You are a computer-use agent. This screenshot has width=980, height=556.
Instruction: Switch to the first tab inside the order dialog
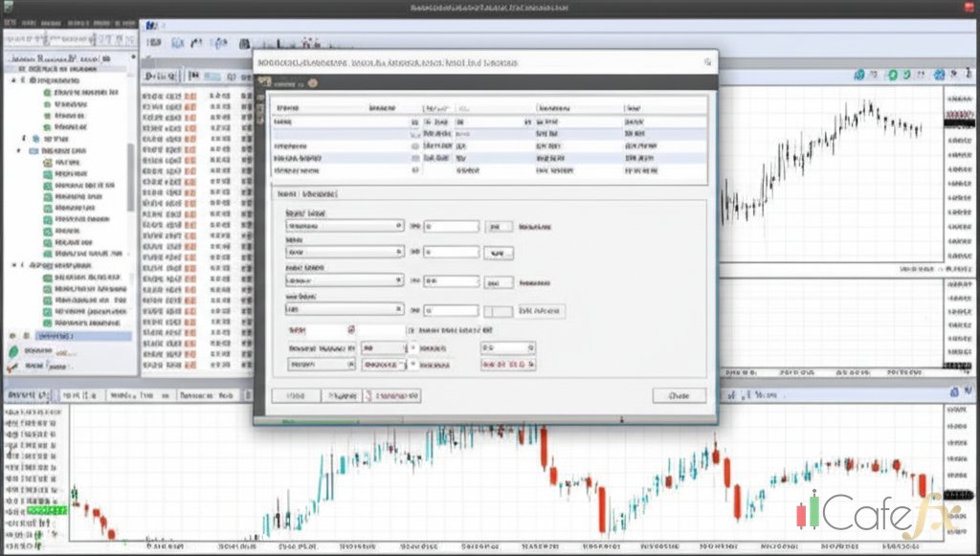pos(286,195)
